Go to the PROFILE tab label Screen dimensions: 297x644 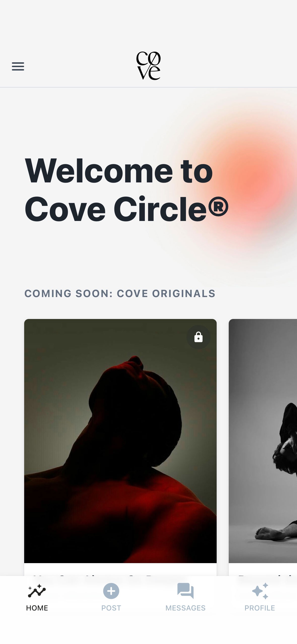[x=260, y=608]
